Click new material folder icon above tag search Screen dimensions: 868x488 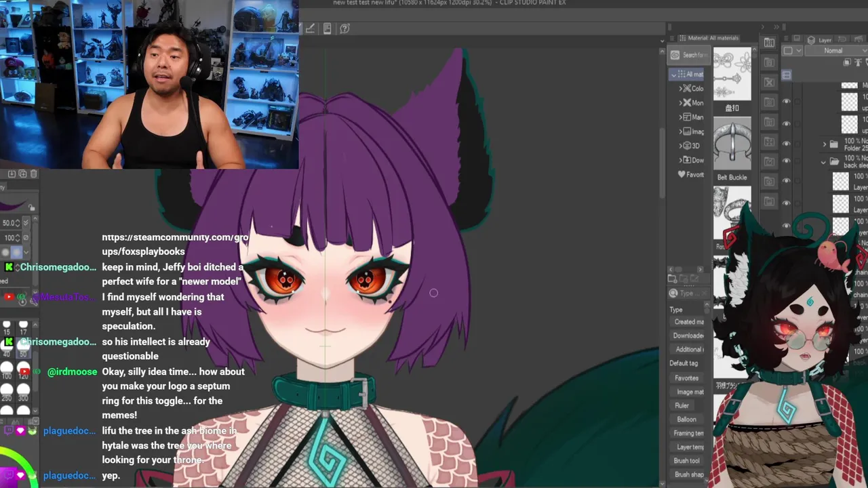(673, 279)
